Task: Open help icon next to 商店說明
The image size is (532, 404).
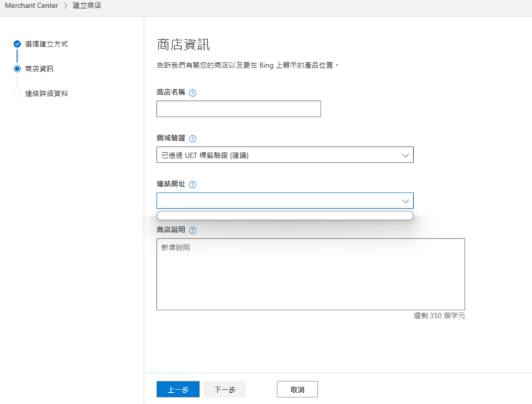Action: point(192,231)
